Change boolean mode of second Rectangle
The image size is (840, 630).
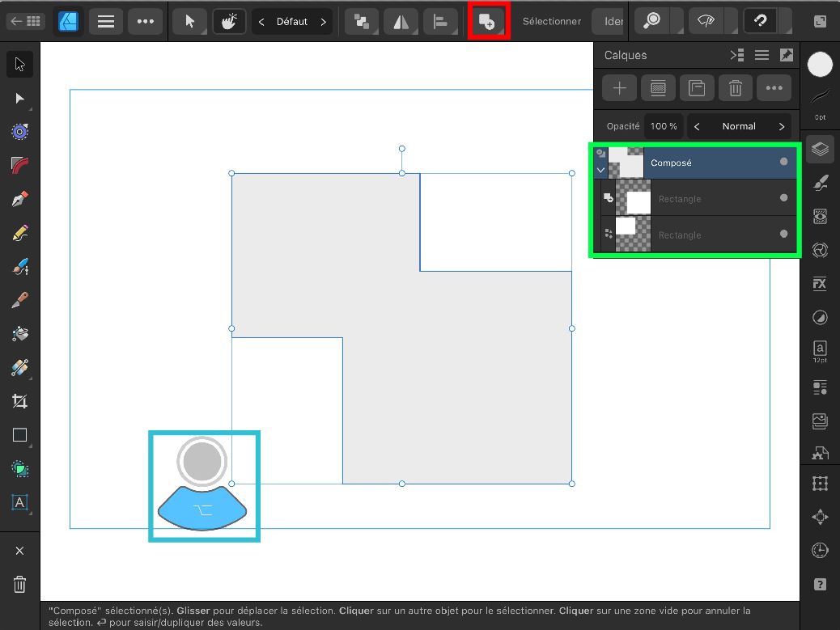tap(609, 234)
